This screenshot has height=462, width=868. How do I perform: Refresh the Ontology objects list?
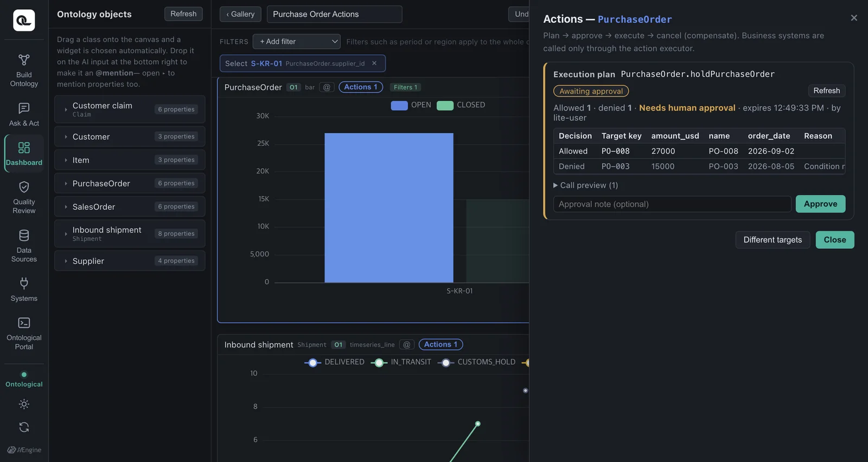point(183,14)
